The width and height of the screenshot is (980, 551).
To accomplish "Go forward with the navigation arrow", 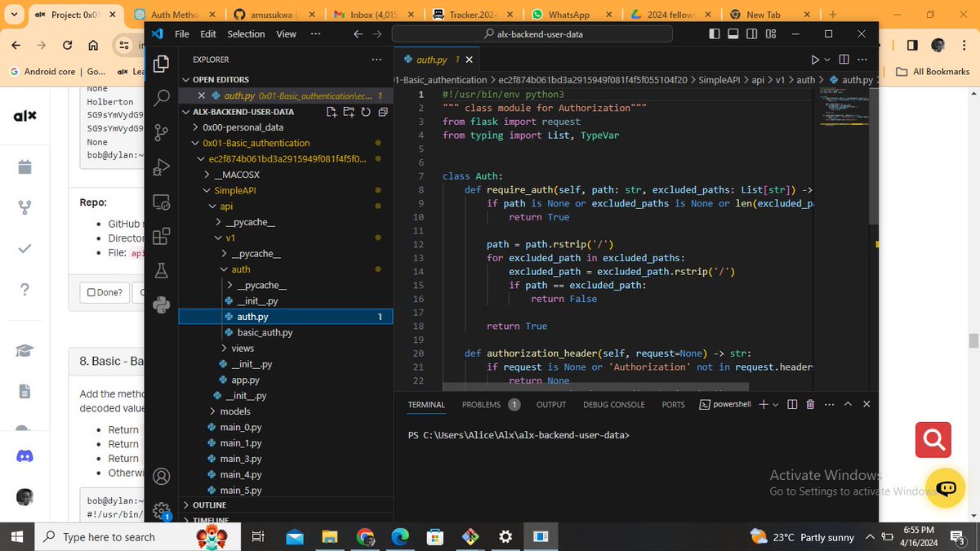I will [376, 33].
